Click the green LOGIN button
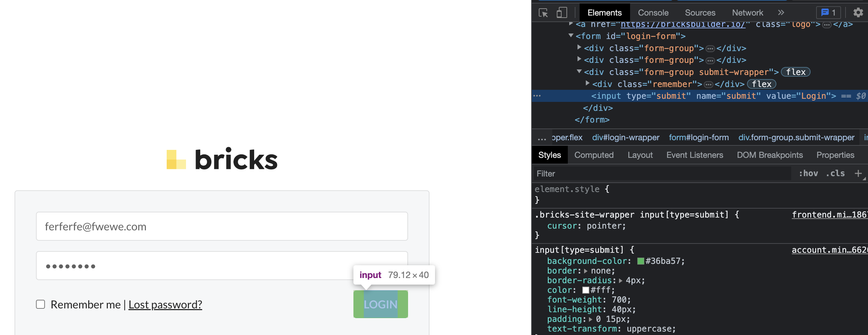The height and width of the screenshot is (335, 868). click(x=381, y=304)
